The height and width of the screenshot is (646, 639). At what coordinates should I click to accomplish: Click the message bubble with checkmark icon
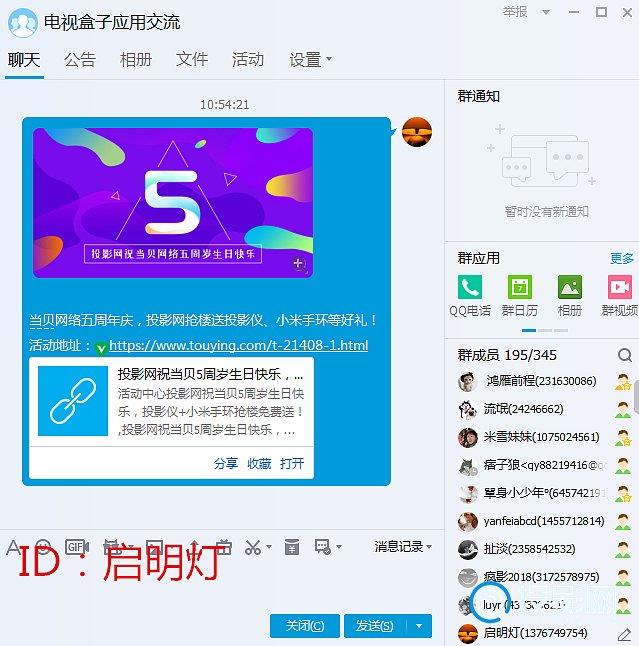pyautogui.click(x=323, y=547)
